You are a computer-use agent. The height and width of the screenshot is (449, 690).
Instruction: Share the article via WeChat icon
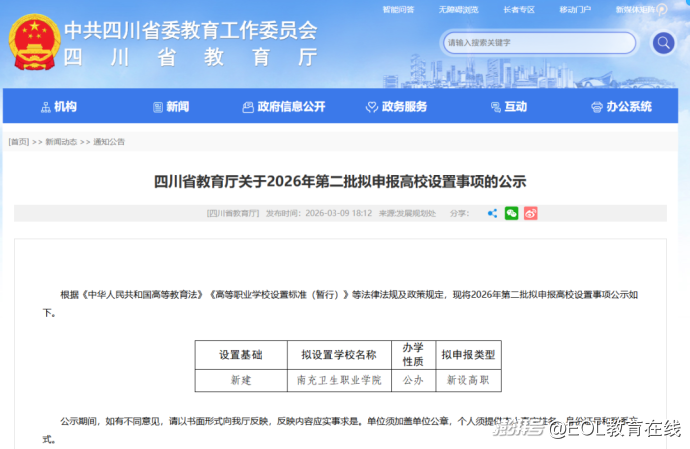[x=511, y=213]
